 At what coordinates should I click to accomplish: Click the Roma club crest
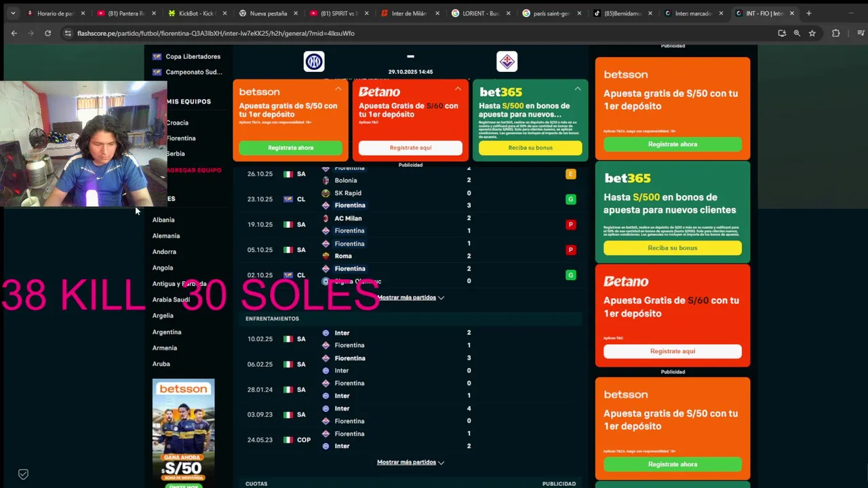tap(325, 256)
